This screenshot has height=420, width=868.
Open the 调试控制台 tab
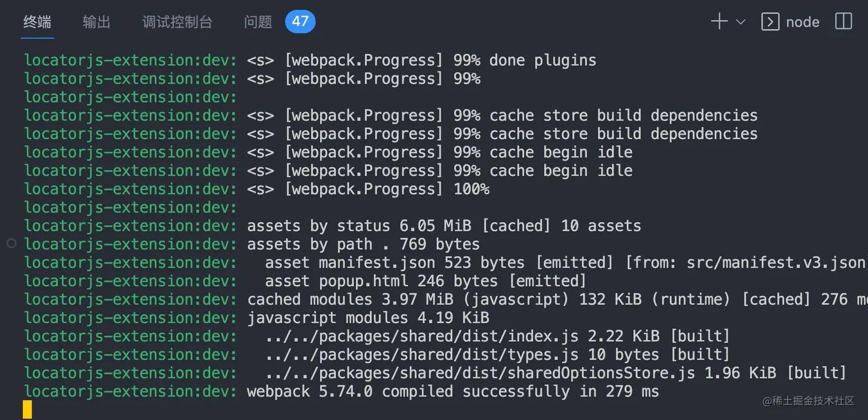(x=177, y=22)
